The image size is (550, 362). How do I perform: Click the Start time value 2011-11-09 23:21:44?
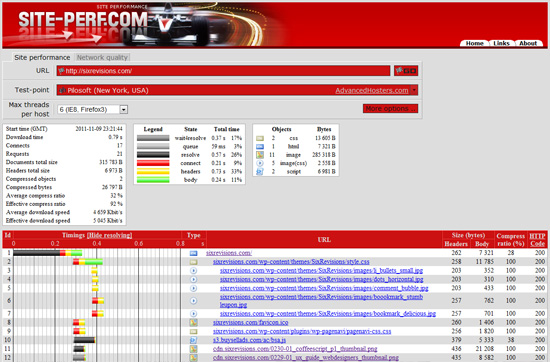[99, 129]
